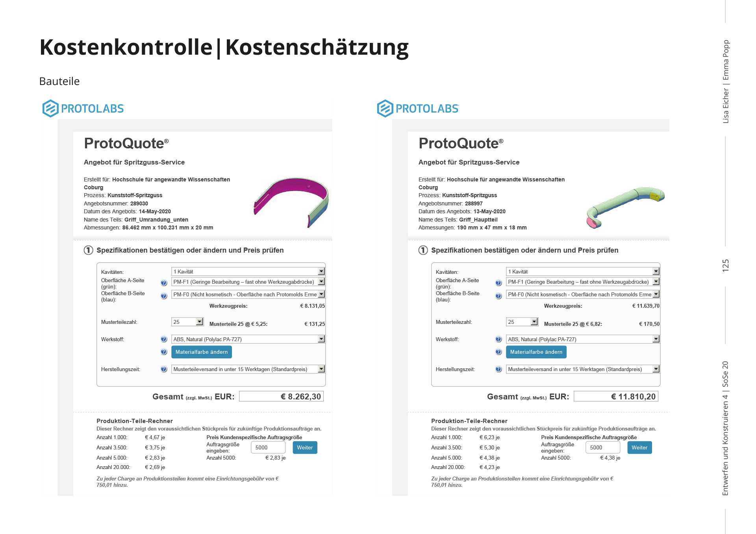
Task: Expand right Herstellungszeit dropdown
Action: point(656,369)
